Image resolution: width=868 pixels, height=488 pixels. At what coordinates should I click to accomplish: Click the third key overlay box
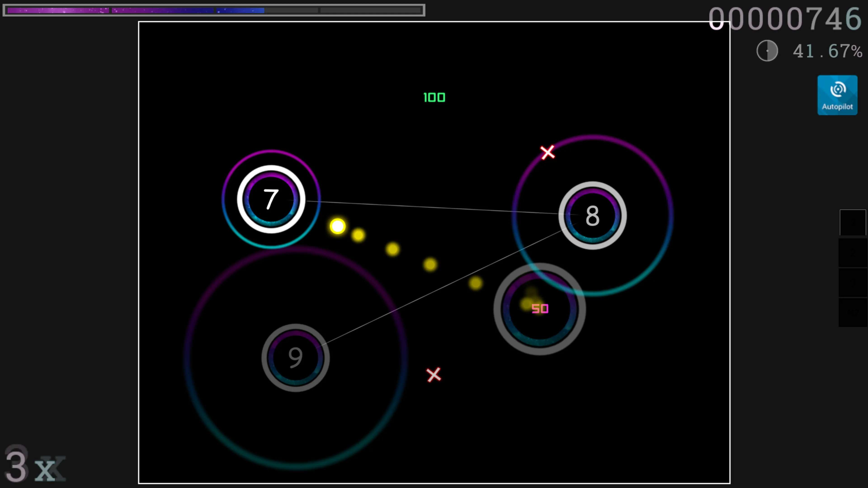coord(852,283)
